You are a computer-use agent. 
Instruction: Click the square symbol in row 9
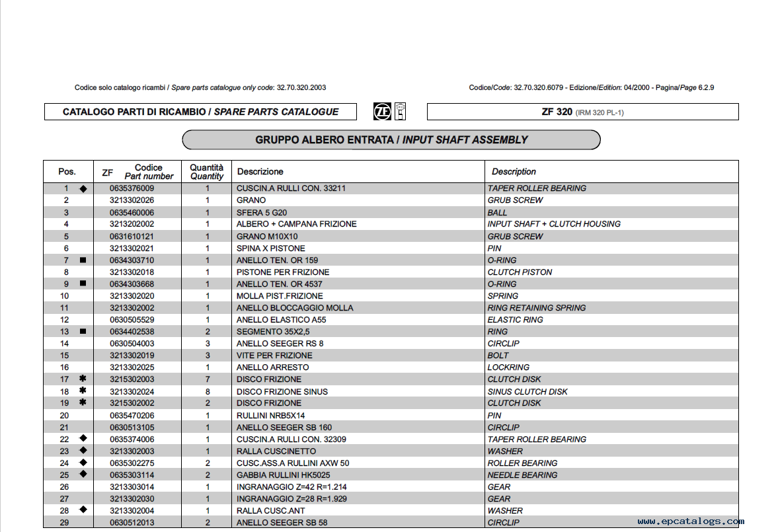click(x=83, y=284)
